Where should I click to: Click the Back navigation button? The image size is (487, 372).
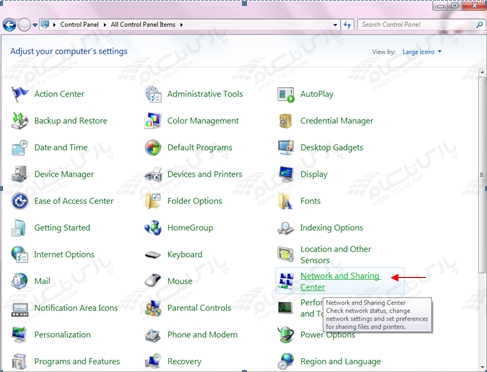[9, 25]
